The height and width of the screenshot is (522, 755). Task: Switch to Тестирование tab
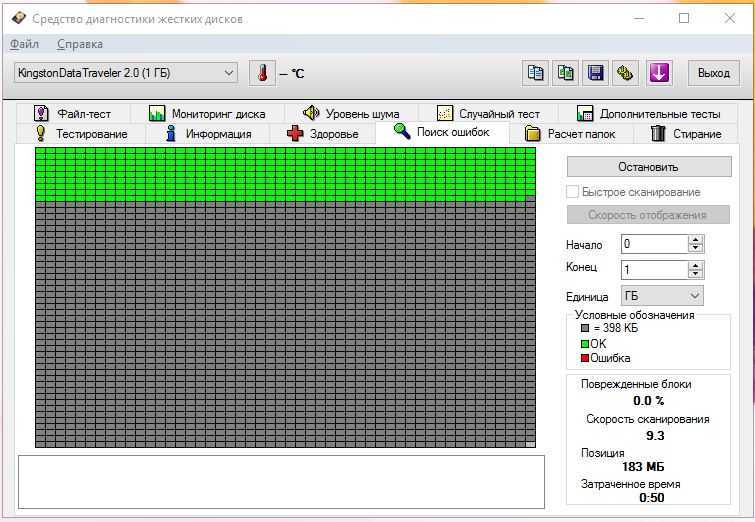tap(81, 133)
